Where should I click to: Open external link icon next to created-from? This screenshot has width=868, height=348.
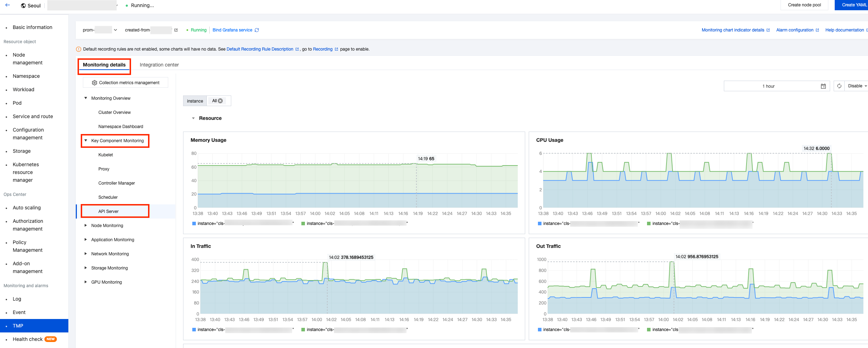[x=176, y=30]
